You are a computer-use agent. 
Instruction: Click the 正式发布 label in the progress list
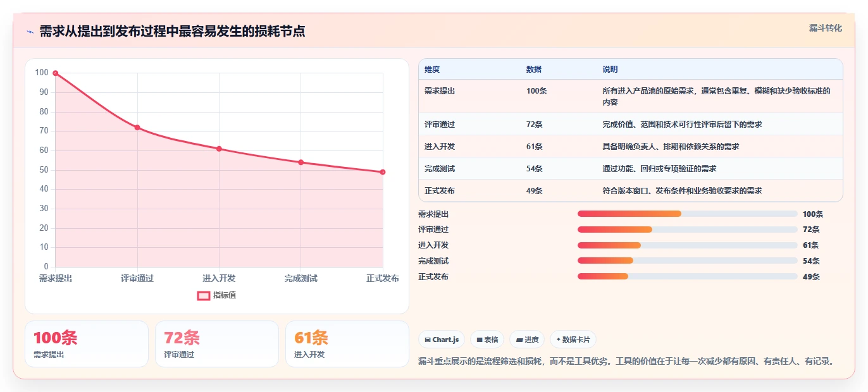(433, 277)
